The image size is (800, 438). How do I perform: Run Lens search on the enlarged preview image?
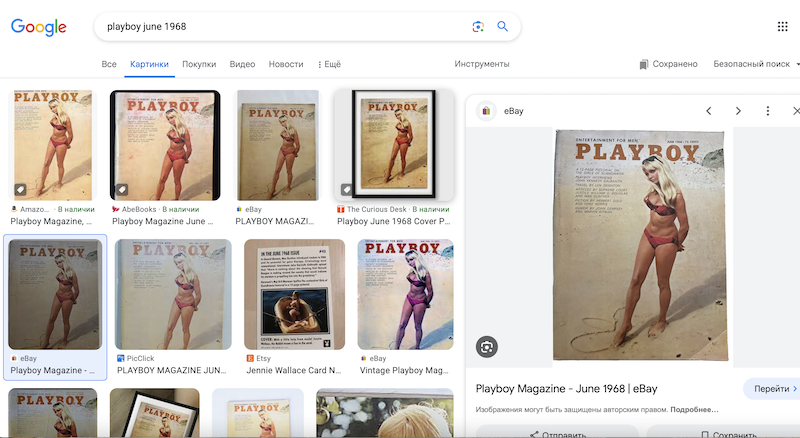(487, 347)
